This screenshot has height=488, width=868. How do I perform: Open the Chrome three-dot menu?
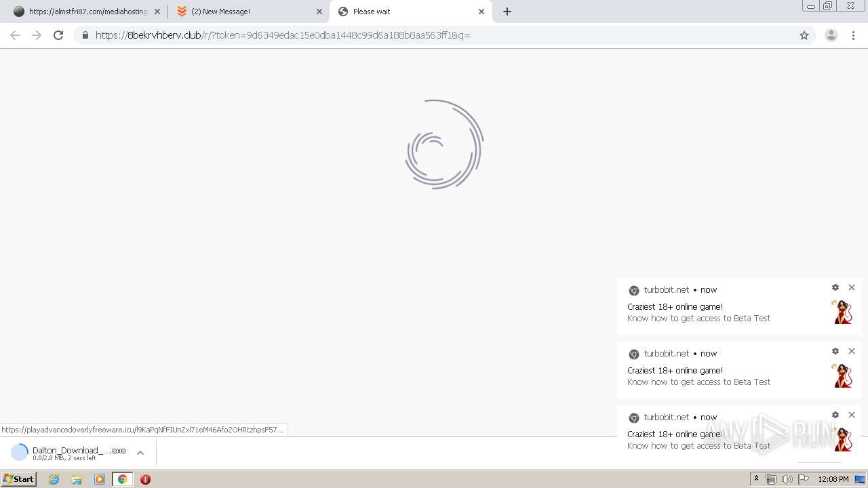pos(854,35)
